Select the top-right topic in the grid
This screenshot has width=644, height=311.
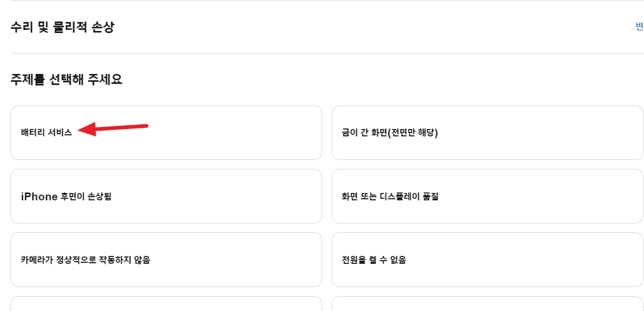click(486, 132)
